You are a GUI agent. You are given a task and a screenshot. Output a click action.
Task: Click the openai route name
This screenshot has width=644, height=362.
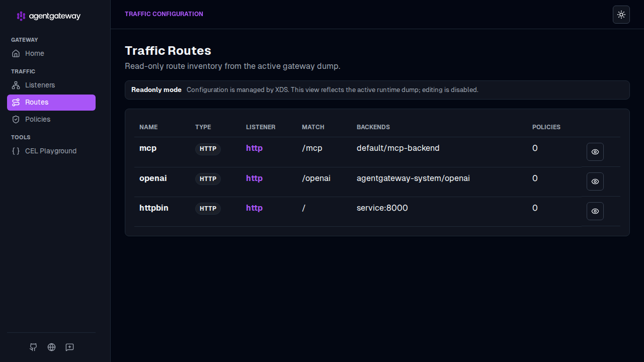pos(153,178)
